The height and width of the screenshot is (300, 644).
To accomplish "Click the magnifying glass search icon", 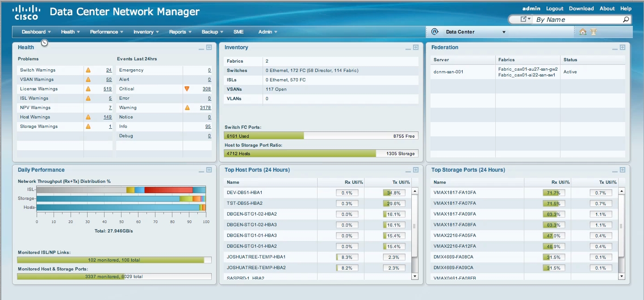I will (x=626, y=20).
